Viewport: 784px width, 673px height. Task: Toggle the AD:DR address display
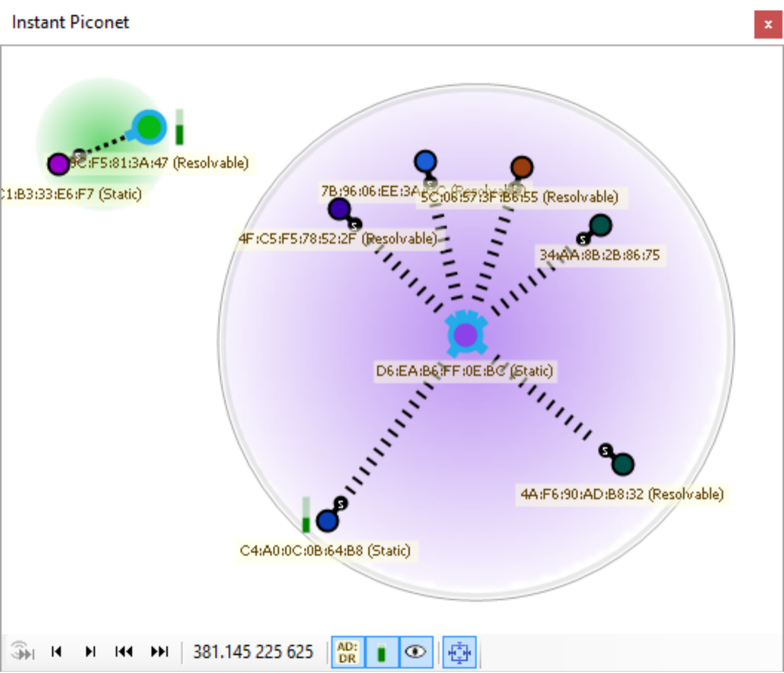347,652
